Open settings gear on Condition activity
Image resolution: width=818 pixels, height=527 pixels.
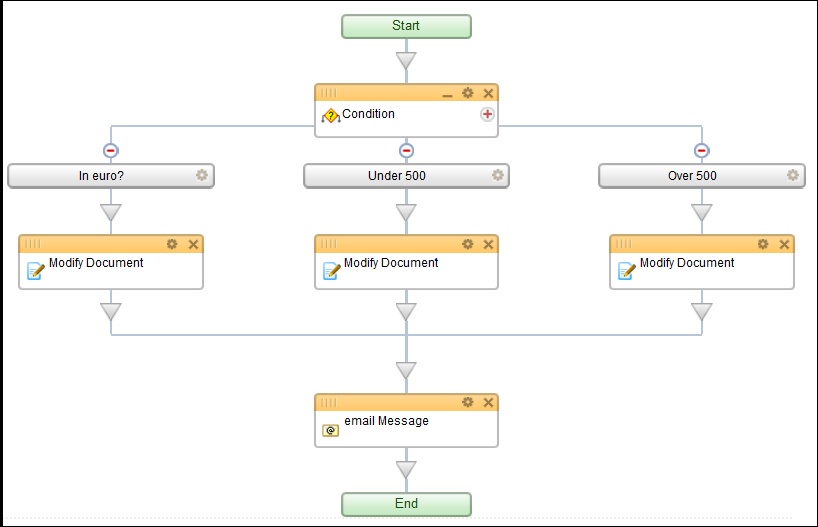pyautogui.click(x=467, y=93)
